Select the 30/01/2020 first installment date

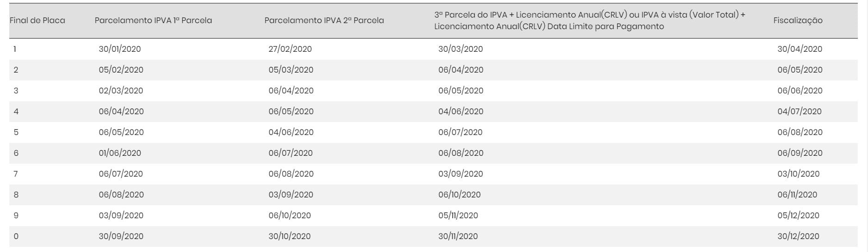pos(120,49)
